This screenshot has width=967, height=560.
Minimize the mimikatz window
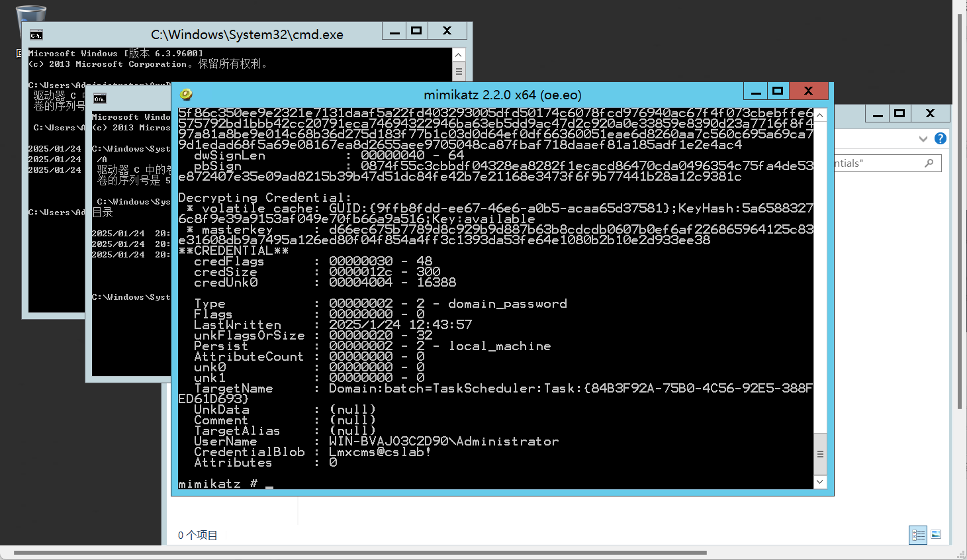[755, 91]
